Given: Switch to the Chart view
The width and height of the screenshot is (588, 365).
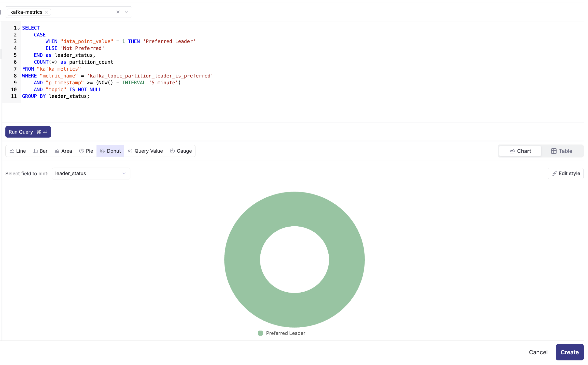Looking at the screenshot, I should (x=520, y=151).
